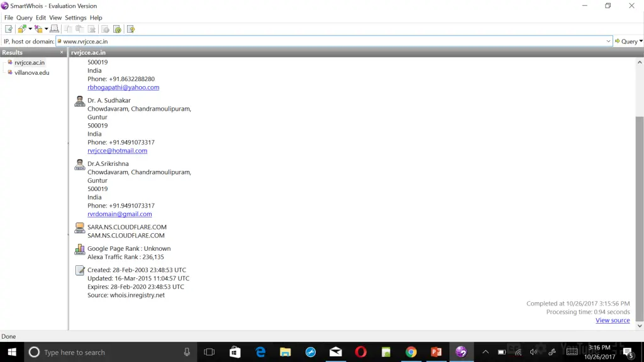This screenshot has height=362, width=644.
Task: Click 'Expires: 28-Feb-2020 23:48:53 UTC' text
Action: click(136, 287)
